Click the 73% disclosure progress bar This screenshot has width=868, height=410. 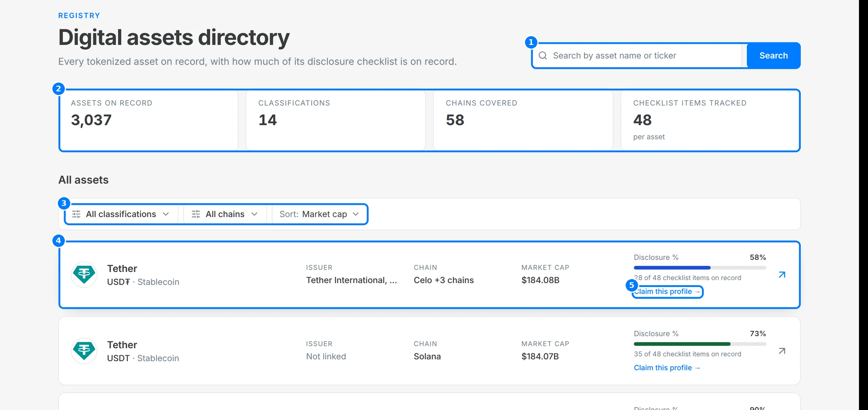[700, 344]
